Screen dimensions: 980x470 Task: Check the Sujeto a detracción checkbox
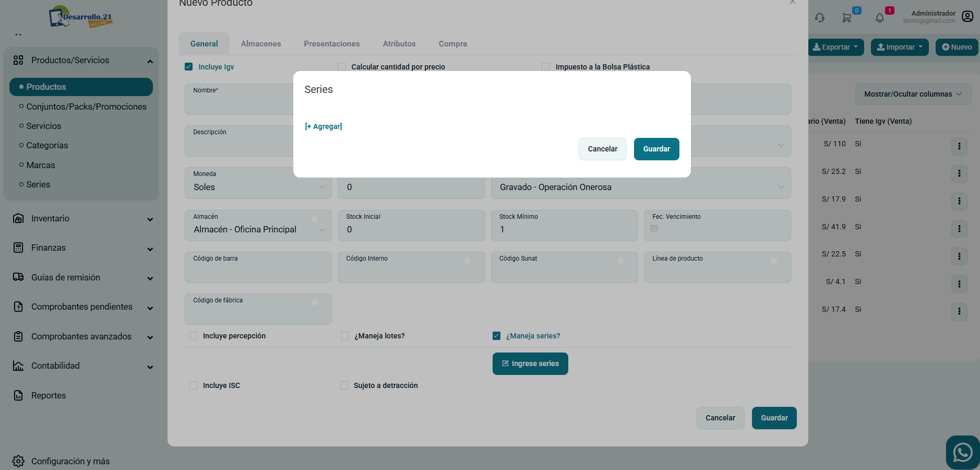(x=344, y=385)
